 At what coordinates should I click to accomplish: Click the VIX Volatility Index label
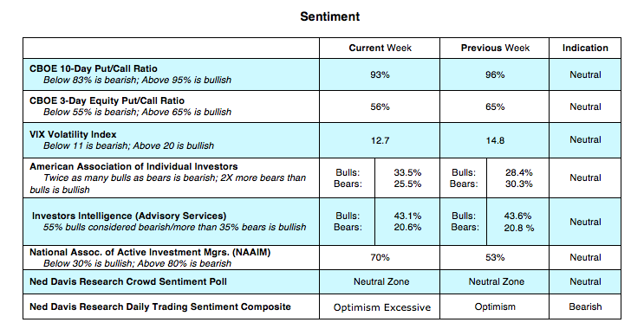click(x=73, y=134)
